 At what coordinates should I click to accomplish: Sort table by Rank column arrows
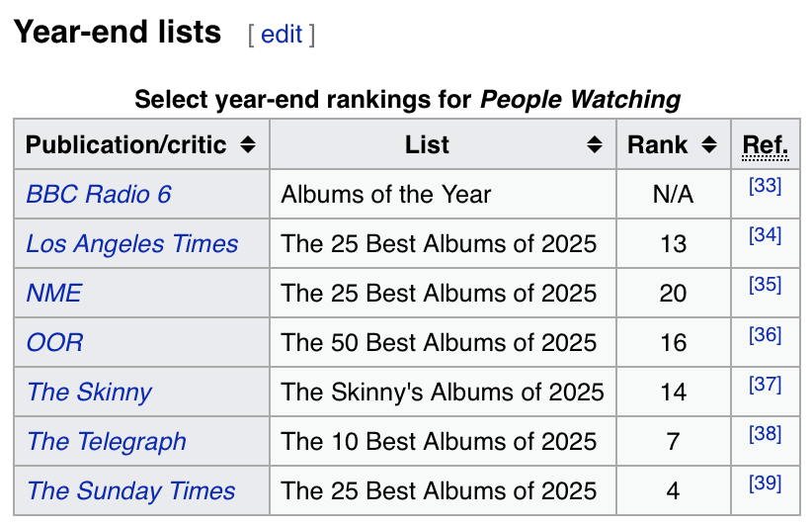(x=708, y=145)
